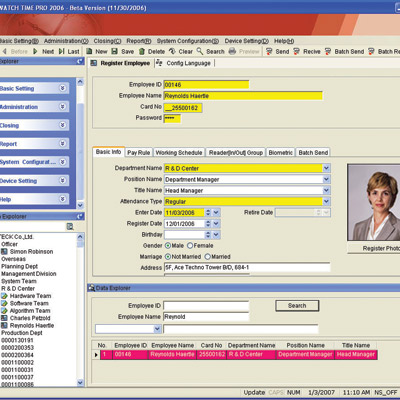The image size is (400, 400).
Task: Click the Config Language icon
Action: tap(160, 63)
